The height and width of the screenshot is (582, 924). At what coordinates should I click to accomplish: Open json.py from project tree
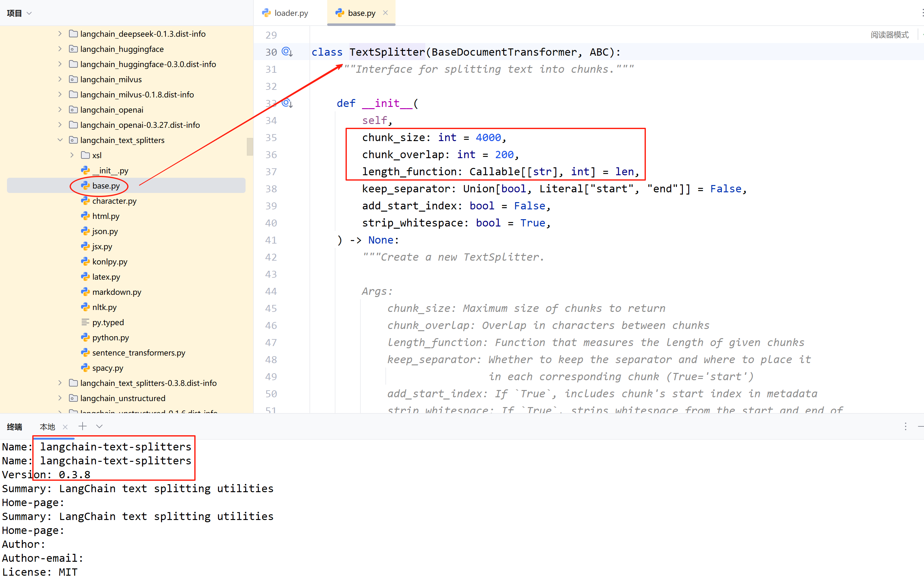tap(105, 231)
